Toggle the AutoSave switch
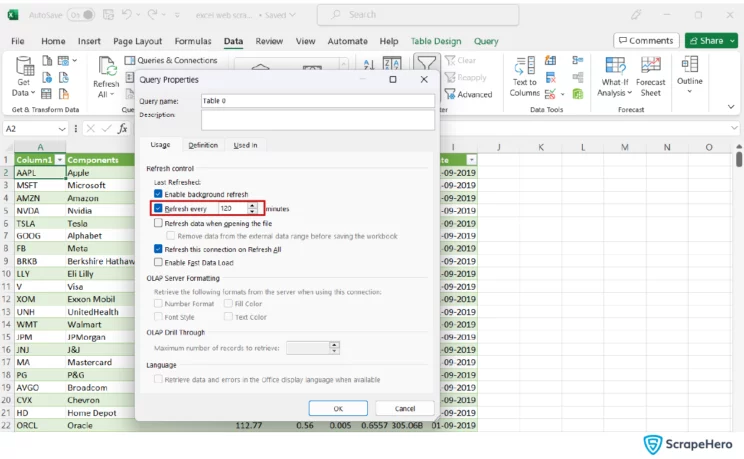The width and height of the screenshot is (744, 459). pyautogui.click(x=81, y=15)
